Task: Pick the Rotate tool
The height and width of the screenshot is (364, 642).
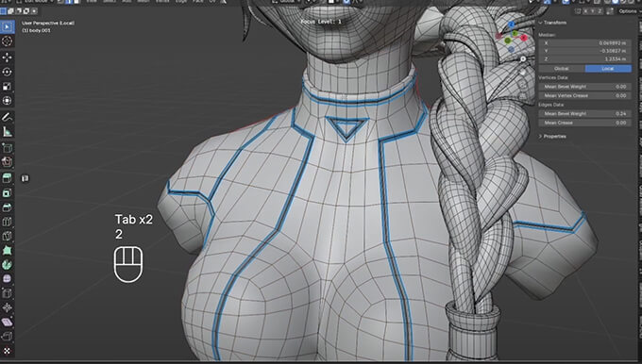Action: click(7, 72)
